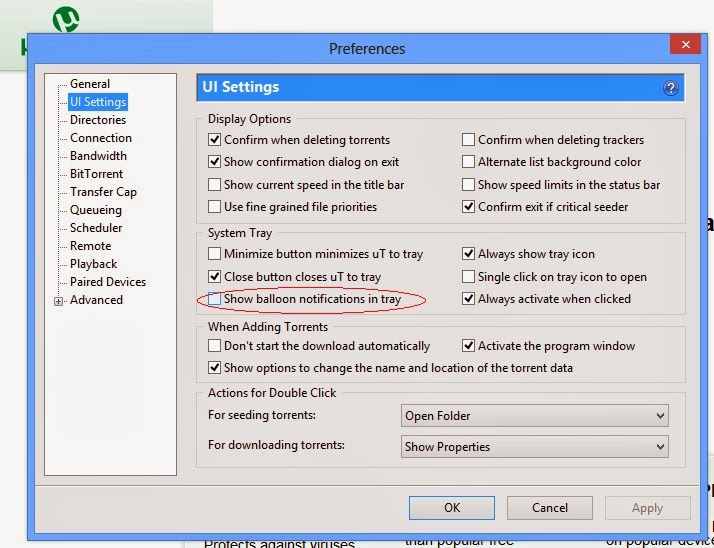Expand the Advanced tree node

pos(58,301)
